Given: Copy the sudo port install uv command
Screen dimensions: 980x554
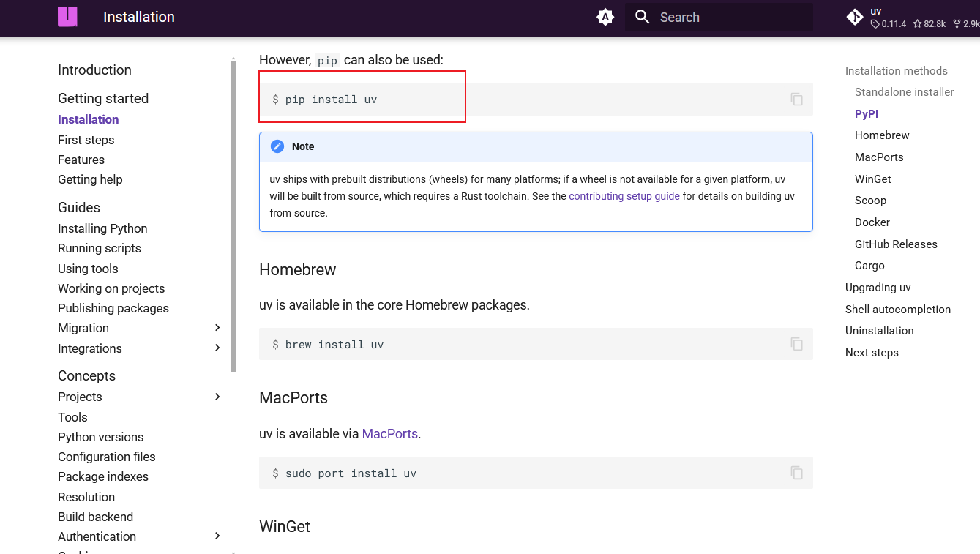Looking at the screenshot, I should (x=797, y=473).
